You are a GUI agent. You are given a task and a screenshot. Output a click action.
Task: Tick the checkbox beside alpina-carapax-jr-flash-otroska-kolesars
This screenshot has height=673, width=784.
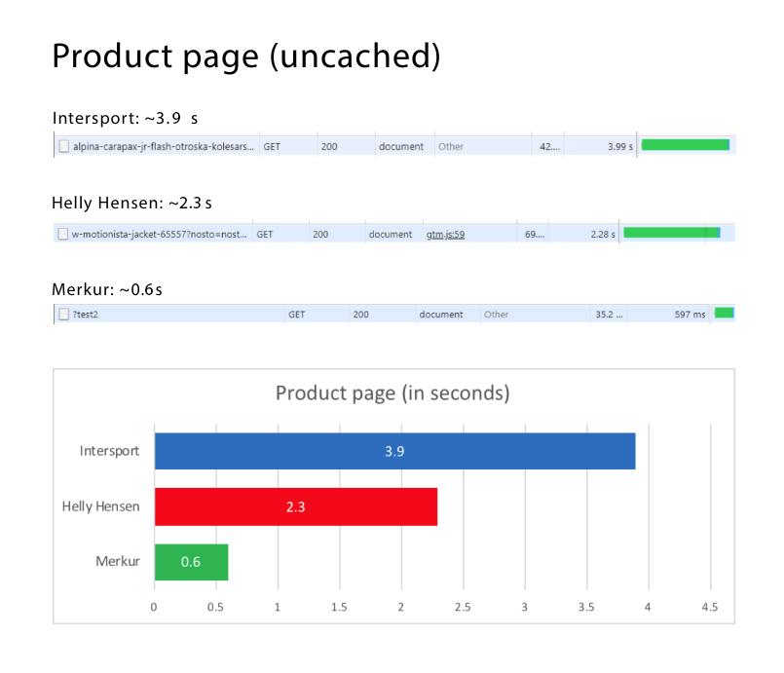coord(64,146)
